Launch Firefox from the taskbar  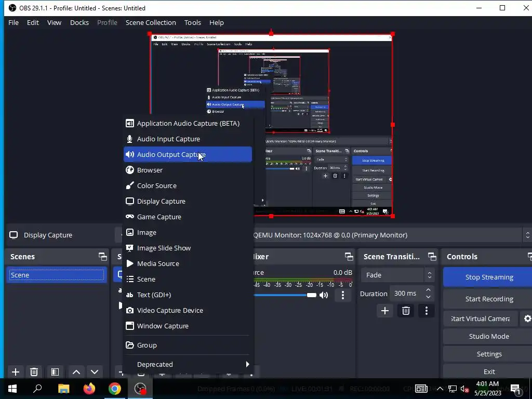tap(89, 389)
